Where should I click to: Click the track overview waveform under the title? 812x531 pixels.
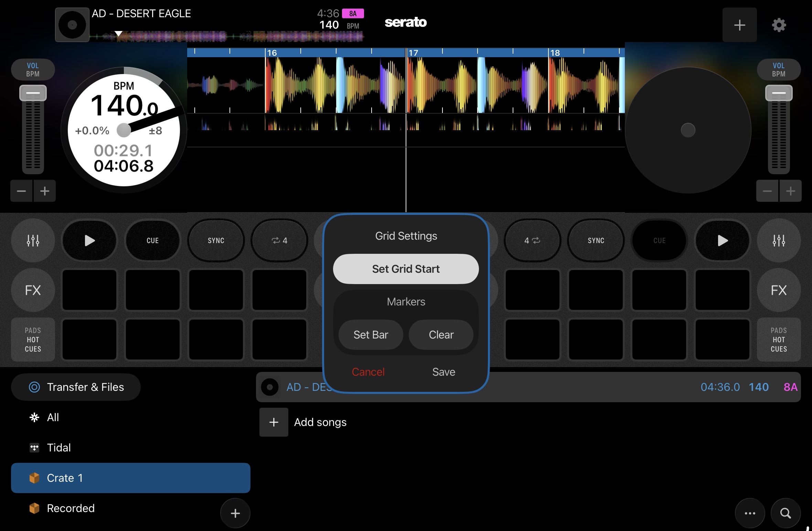pos(226,36)
